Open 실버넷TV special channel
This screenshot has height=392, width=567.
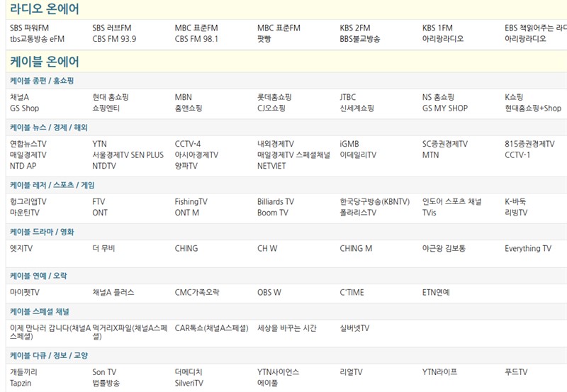tap(354, 328)
